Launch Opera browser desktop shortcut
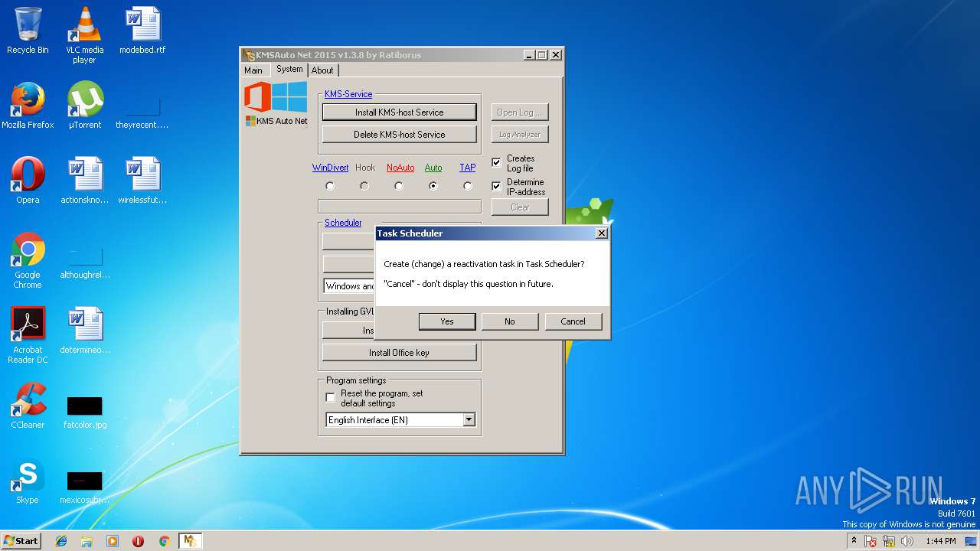This screenshot has width=980, height=551. (28, 181)
